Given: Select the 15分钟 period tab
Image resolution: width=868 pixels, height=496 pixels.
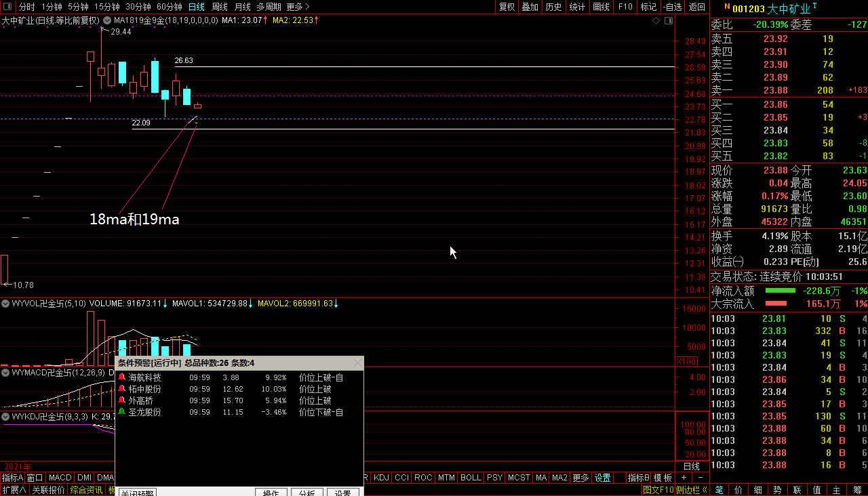Looking at the screenshot, I should click(106, 7).
